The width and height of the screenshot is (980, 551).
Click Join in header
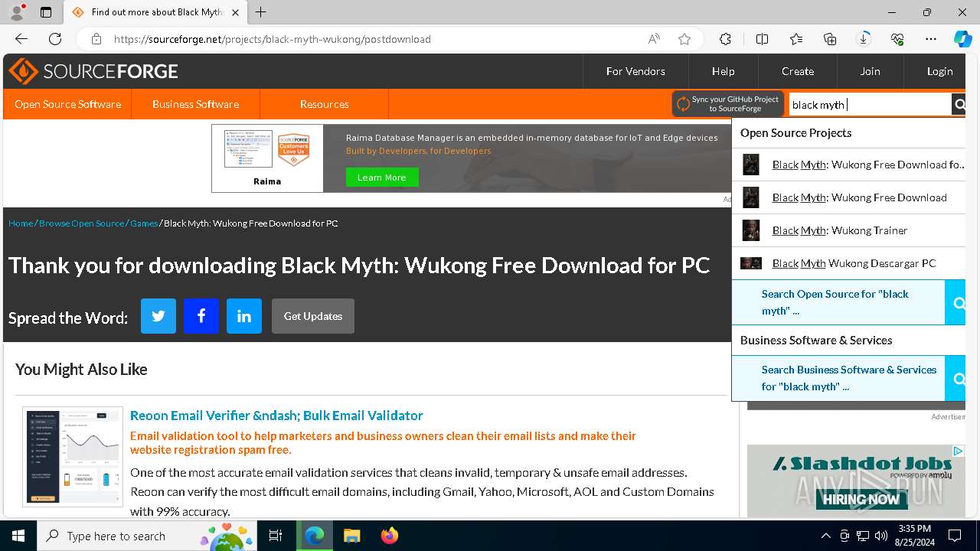(x=870, y=71)
